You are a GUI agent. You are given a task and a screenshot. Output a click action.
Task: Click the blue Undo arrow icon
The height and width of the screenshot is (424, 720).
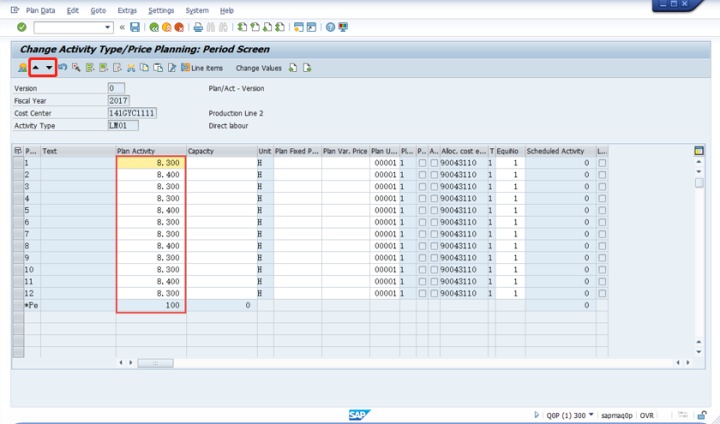pos(62,67)
